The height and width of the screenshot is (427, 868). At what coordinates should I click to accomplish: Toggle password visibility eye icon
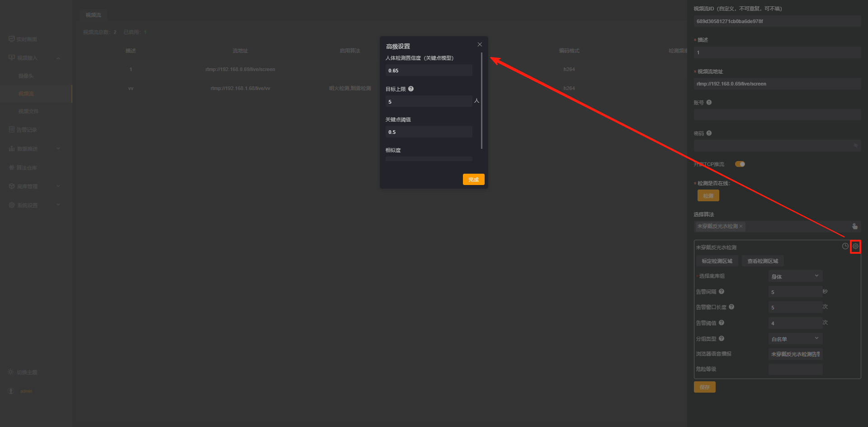point(855,145)
